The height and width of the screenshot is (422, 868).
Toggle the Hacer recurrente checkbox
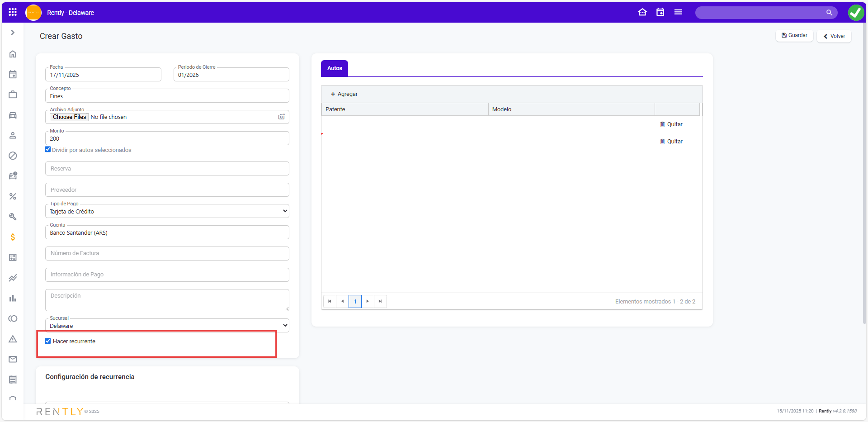48,341
